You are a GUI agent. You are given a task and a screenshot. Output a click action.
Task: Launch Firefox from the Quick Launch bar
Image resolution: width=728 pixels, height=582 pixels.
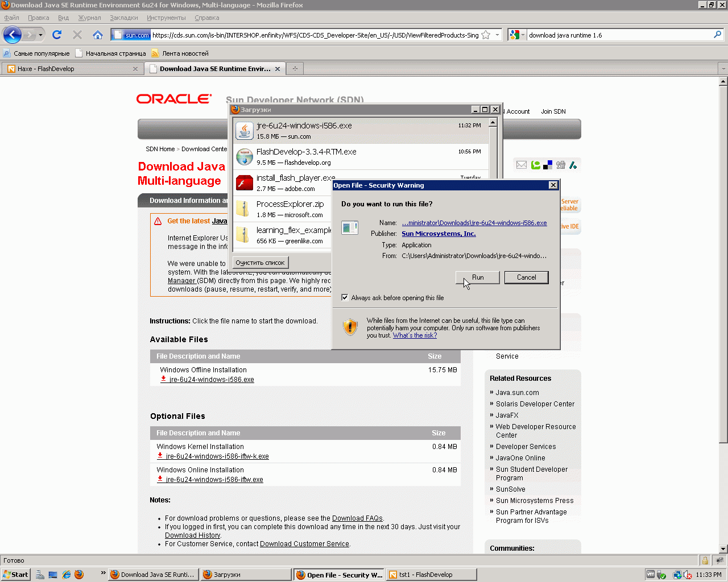(x=79, y=575)
